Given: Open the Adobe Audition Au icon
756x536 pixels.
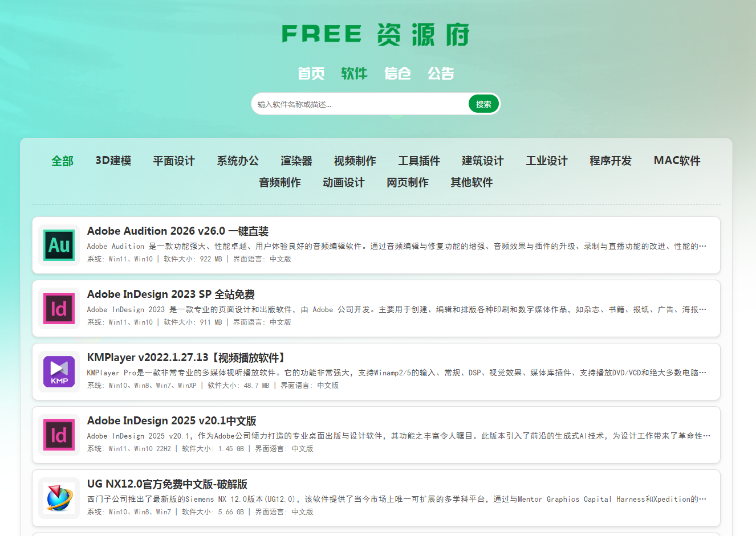Looking at the screenshot, I should [59, 246].
